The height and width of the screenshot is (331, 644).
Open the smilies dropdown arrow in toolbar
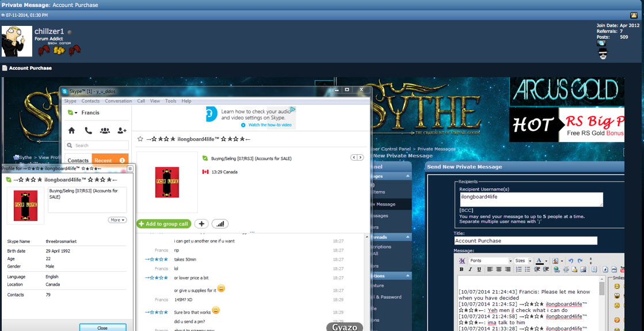click(562, 261)
